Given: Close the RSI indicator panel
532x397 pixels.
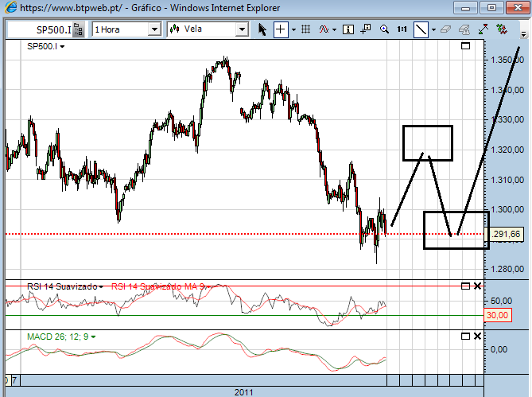Looking at the screenshot, I should click(x=477, y=286).
